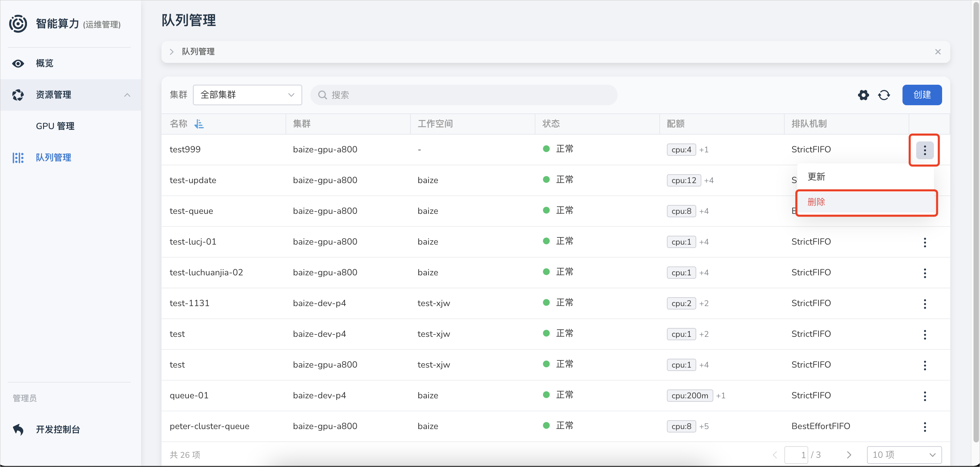Viewport: 980px width, 467px height.
Task: Open more actions for test-1131
Action: coord(925,304)
